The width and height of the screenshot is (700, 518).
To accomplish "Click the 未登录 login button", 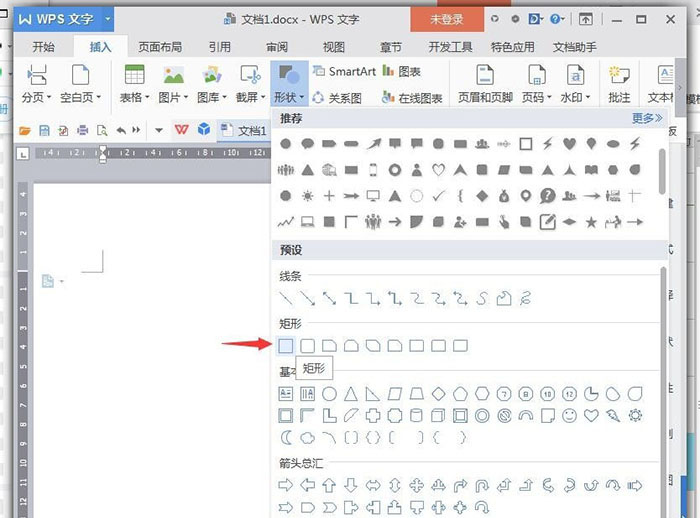I will pyautogui.click(x=447, y=19).
